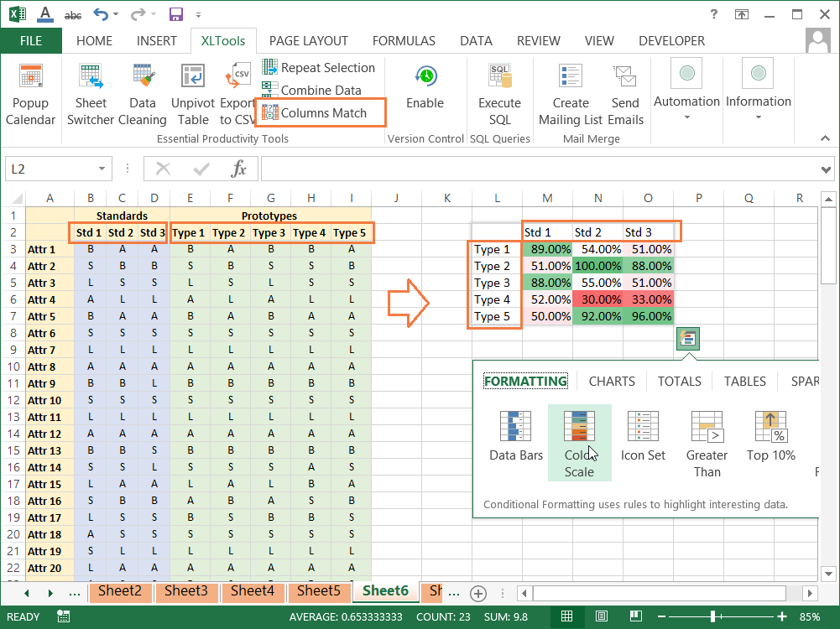
Task: Open the Data Cleaning tool
Action: [143, 92]
